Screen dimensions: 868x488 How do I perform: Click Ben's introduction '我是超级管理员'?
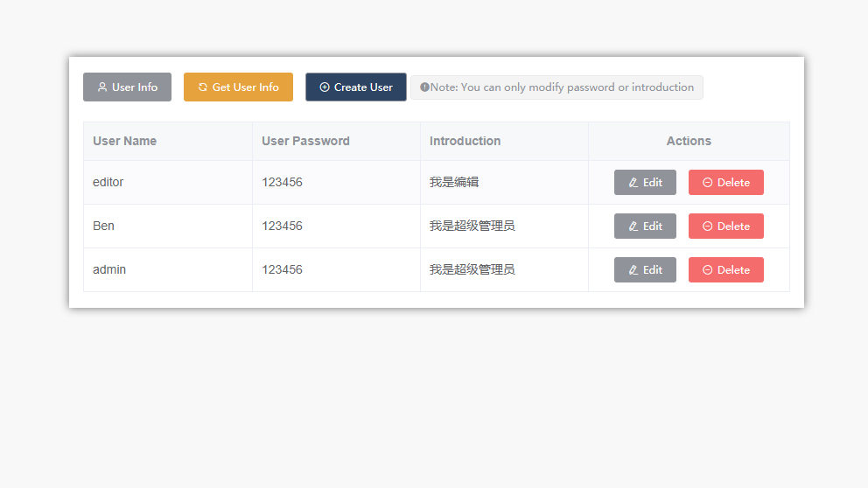coord(472,226)
